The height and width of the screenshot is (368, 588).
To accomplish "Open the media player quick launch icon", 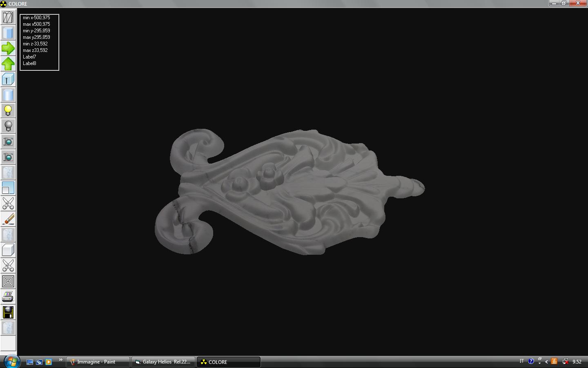I will pos(49,362).
